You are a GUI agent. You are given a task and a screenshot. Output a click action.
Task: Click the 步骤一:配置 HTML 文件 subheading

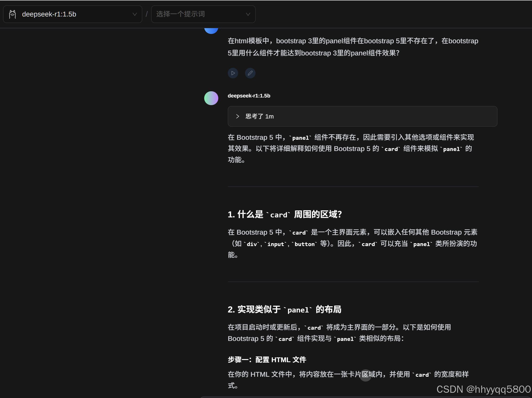(267, 360)
